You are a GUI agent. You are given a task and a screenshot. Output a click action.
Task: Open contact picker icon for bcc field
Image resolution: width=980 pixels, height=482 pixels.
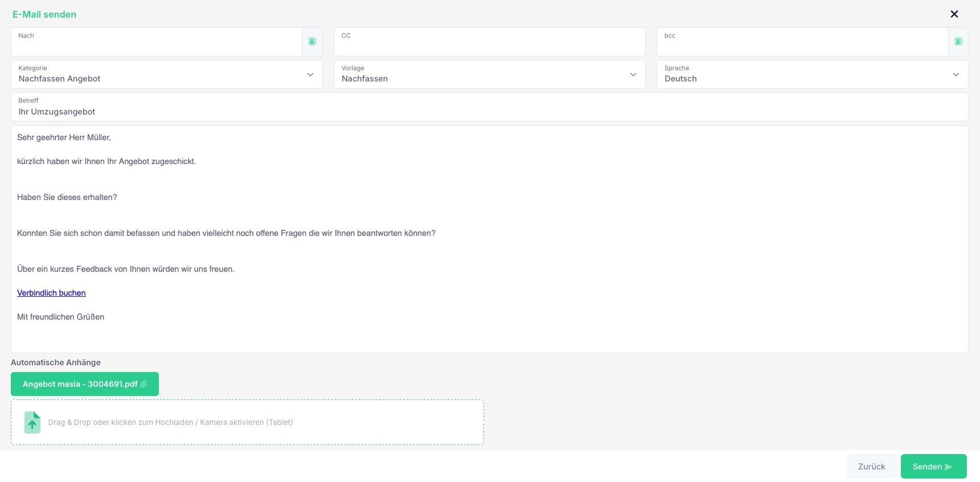click(x=958, y=42)
